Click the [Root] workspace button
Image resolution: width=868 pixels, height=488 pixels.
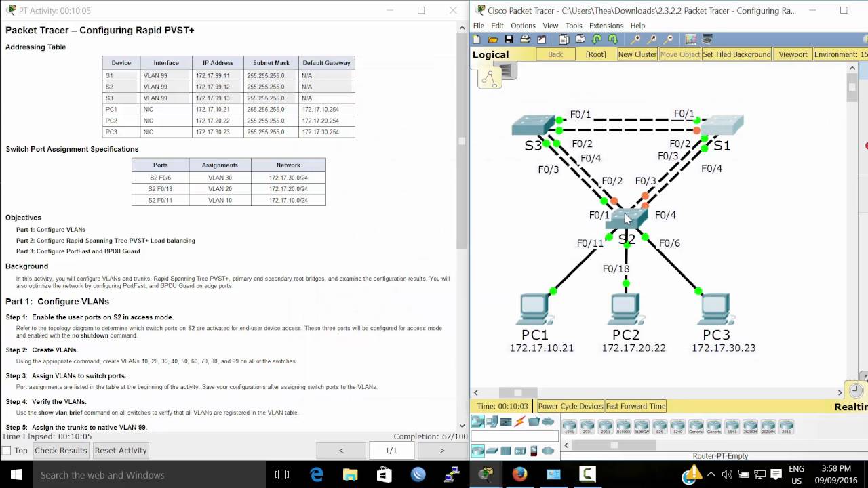point(595,54)
